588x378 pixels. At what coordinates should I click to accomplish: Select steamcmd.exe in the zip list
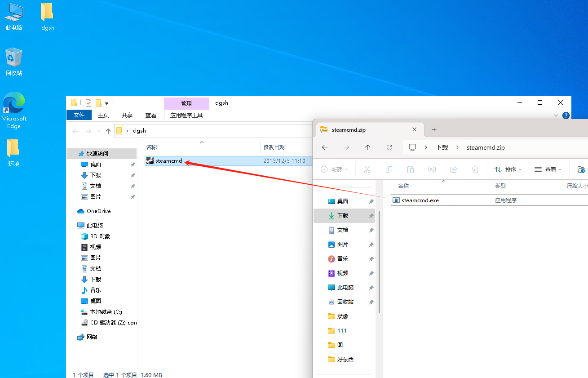click(x=420, y=200)
